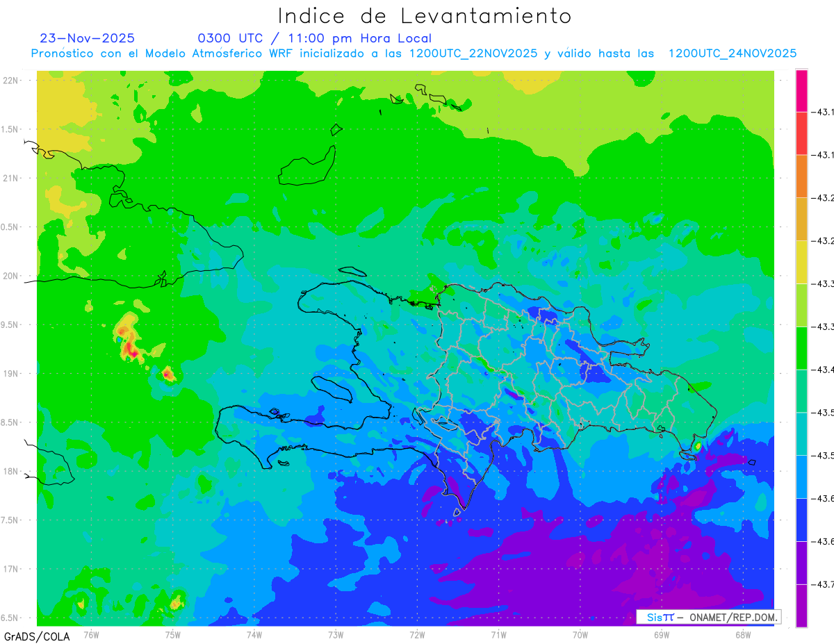
Task: Click the '70W' longitude label
Action: pos(580,635)
